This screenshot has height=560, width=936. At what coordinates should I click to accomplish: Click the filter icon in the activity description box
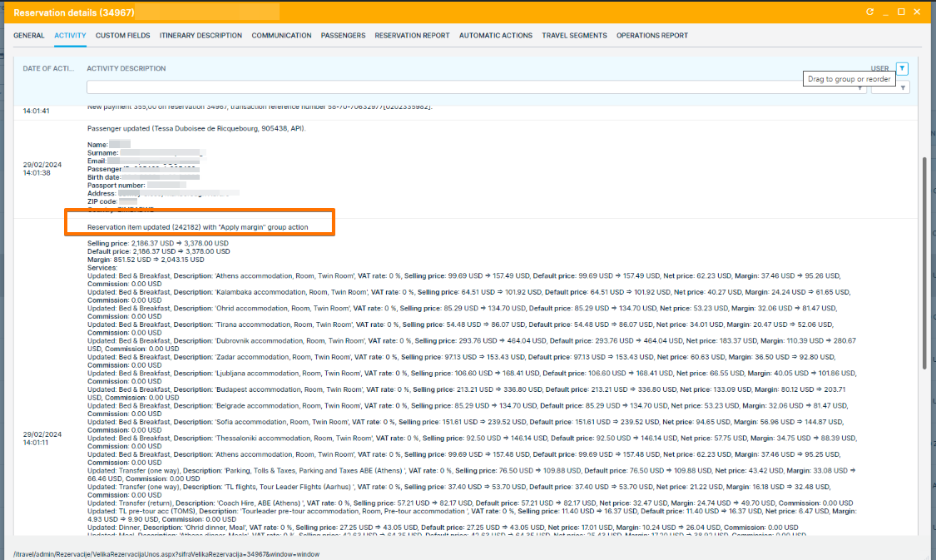(860, 87)
